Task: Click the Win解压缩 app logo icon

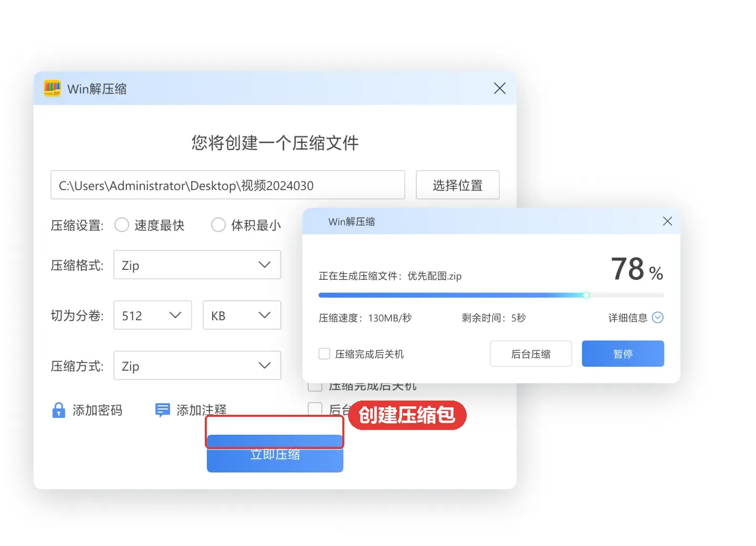Action: point(52,88)
